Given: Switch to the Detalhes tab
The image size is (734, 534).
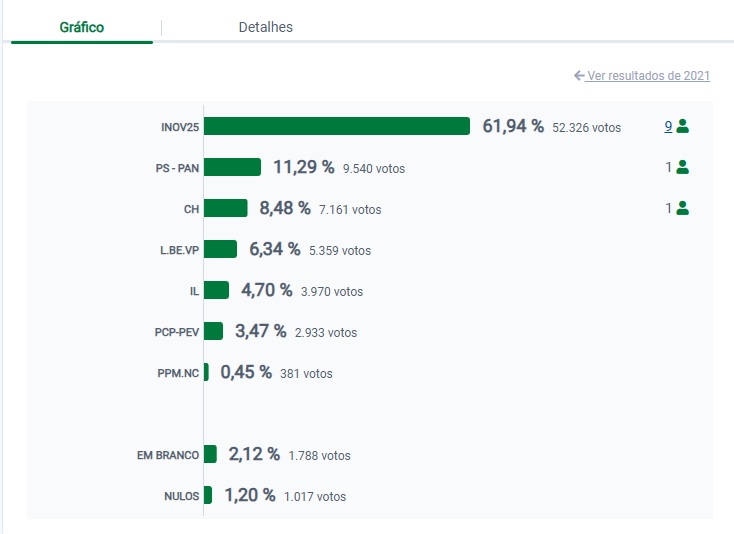Looking at the screenshot, I should [266, 27].
